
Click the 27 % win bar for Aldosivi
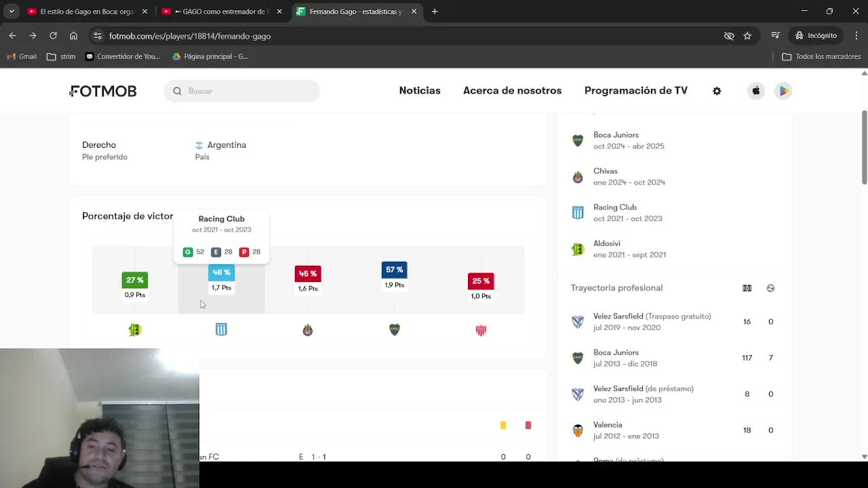pos(135,280)
